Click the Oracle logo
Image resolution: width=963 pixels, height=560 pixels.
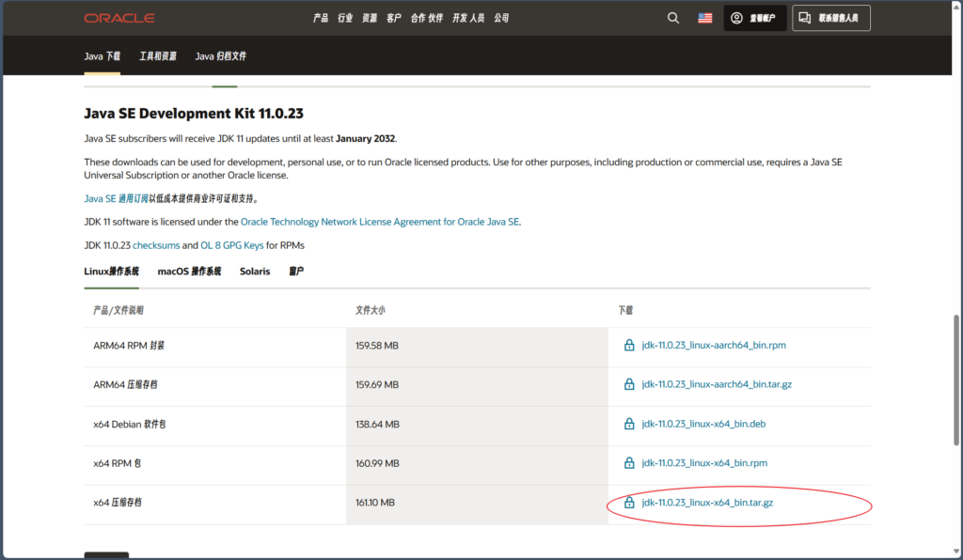pyautogui.click(x=119, y=19)
